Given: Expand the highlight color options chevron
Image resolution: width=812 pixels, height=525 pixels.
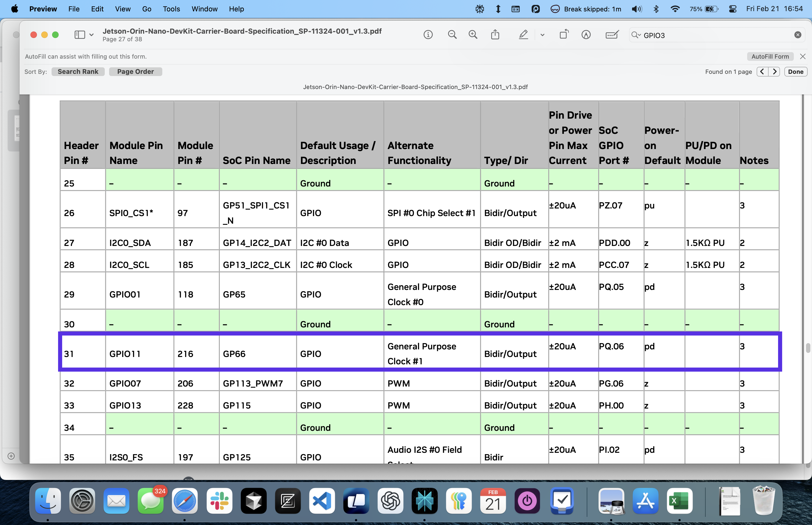Looking at the screenshot, I should point(543,35).
